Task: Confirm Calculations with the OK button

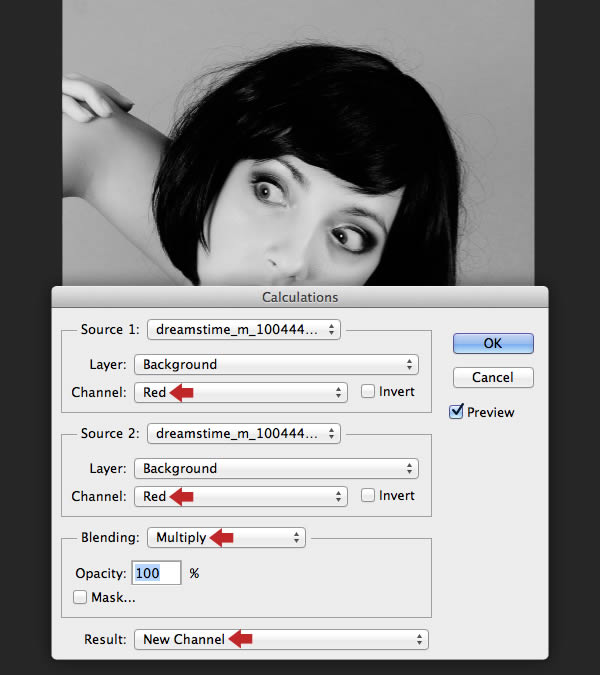Action: click(x=493, y=343)
